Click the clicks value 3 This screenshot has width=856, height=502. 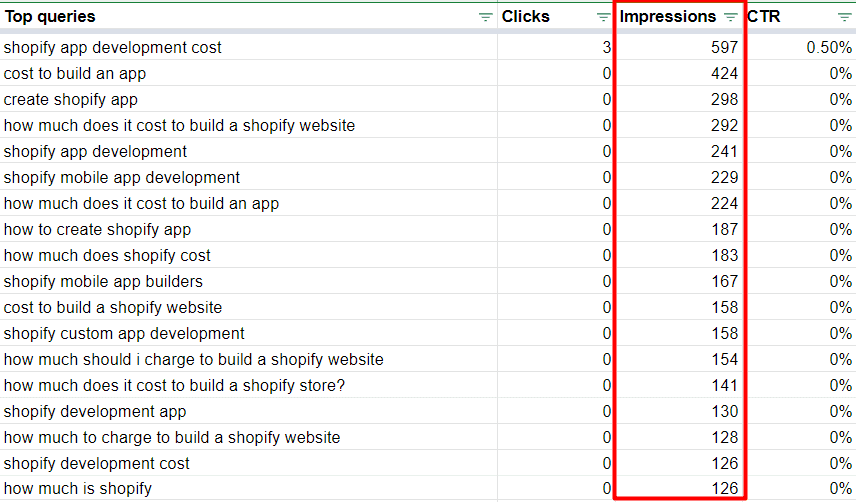[606, 48]
